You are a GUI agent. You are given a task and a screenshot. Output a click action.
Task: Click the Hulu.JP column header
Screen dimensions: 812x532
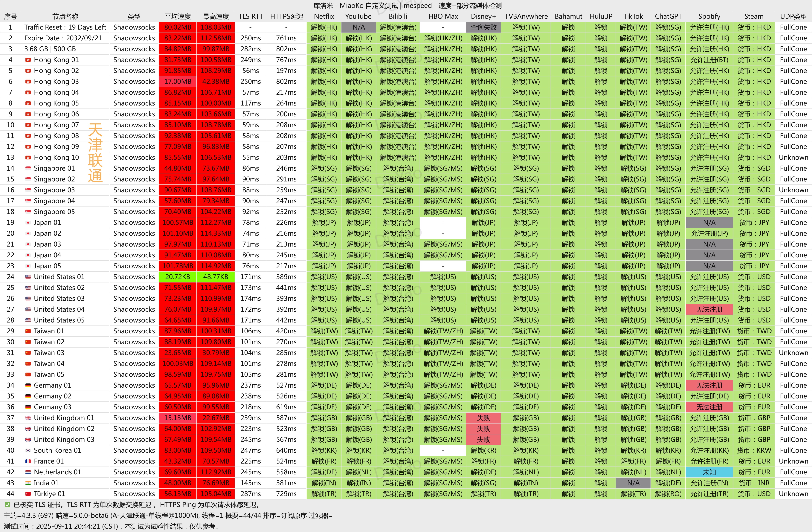coord(601,16)
